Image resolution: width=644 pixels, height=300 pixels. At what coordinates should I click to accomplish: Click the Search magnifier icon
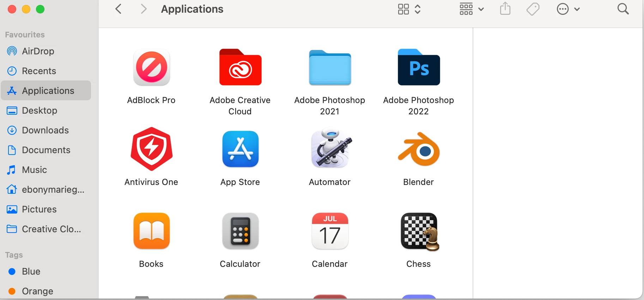pos(623,9)
